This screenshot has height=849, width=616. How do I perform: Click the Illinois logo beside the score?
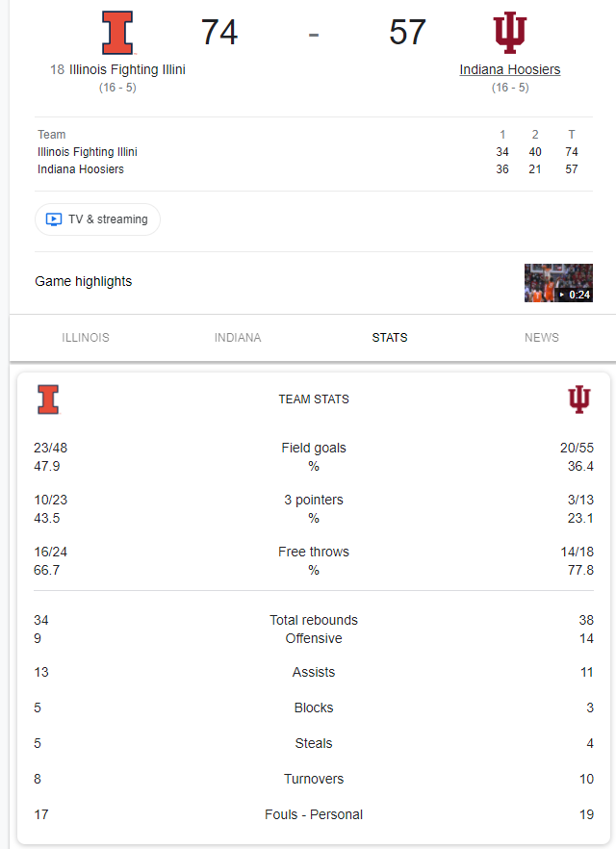117,32
